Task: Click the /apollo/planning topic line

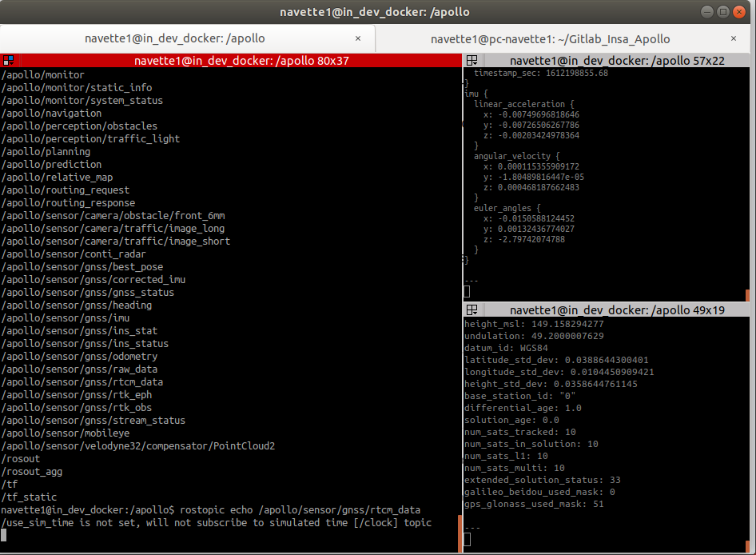Action: (46, 151)
